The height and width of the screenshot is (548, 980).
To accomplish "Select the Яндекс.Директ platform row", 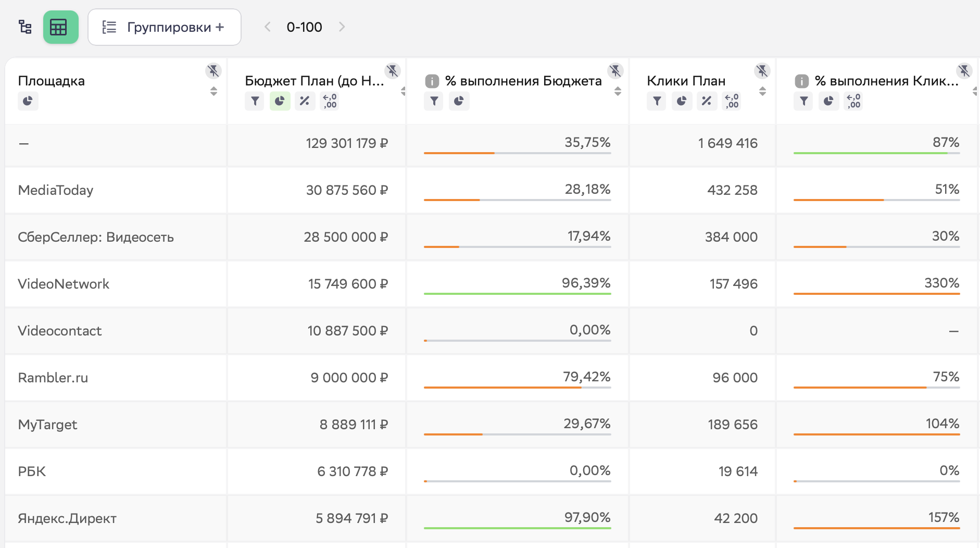I will (67, 518).
